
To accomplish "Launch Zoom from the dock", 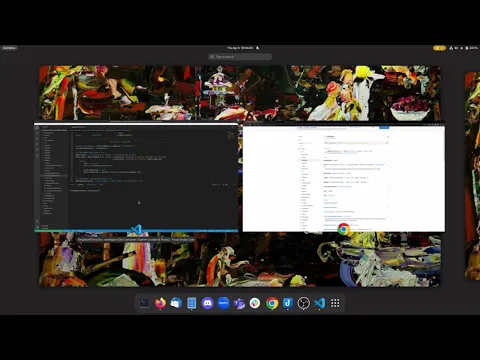I will 223,303.
